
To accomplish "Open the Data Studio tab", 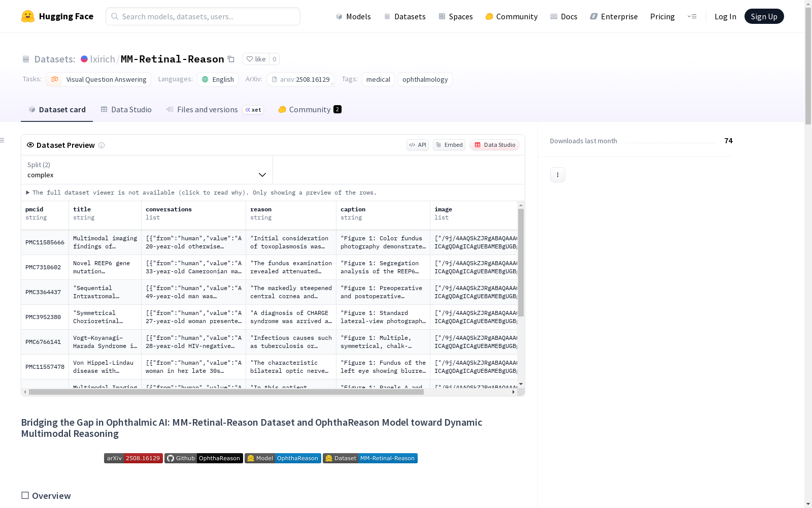I will pyautogui.click(x=126, y=110).
